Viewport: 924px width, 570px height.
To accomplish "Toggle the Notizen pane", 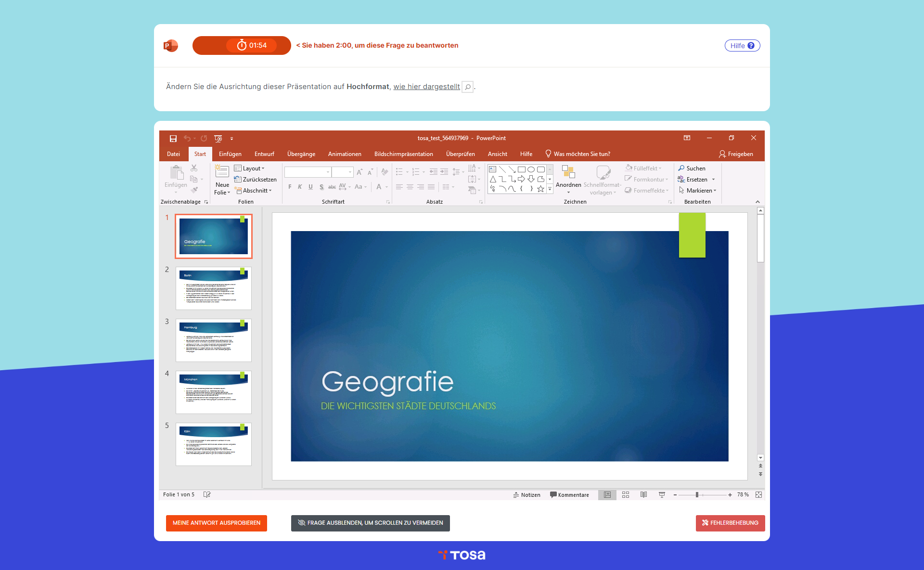I will coord(526,494).
